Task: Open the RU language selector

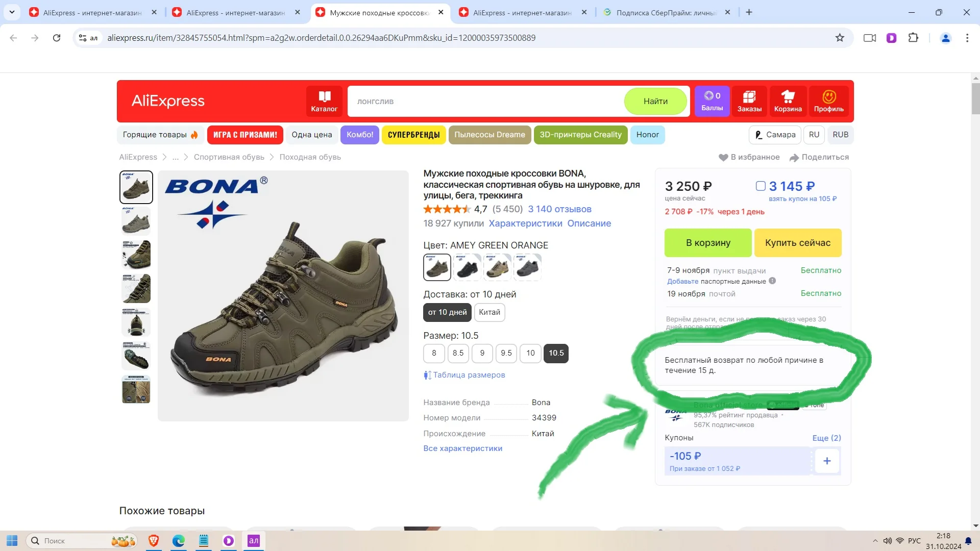Action: [x=814, y=135]
